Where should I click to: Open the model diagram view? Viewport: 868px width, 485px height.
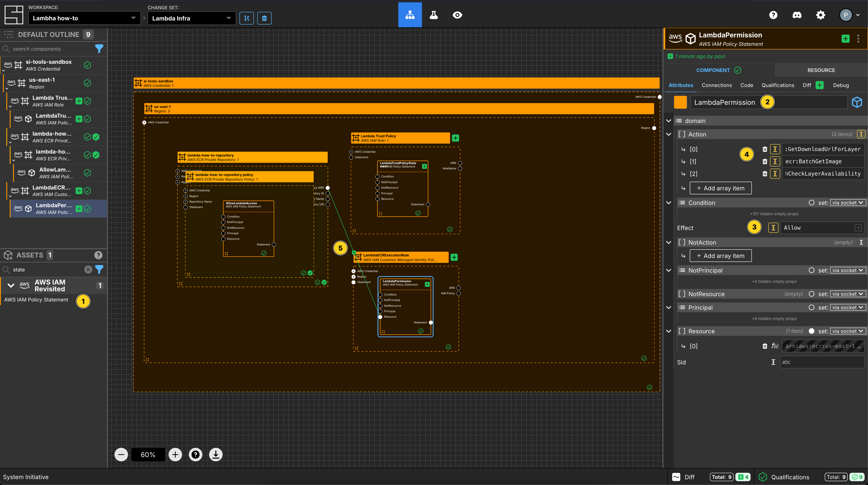[410, 15]
